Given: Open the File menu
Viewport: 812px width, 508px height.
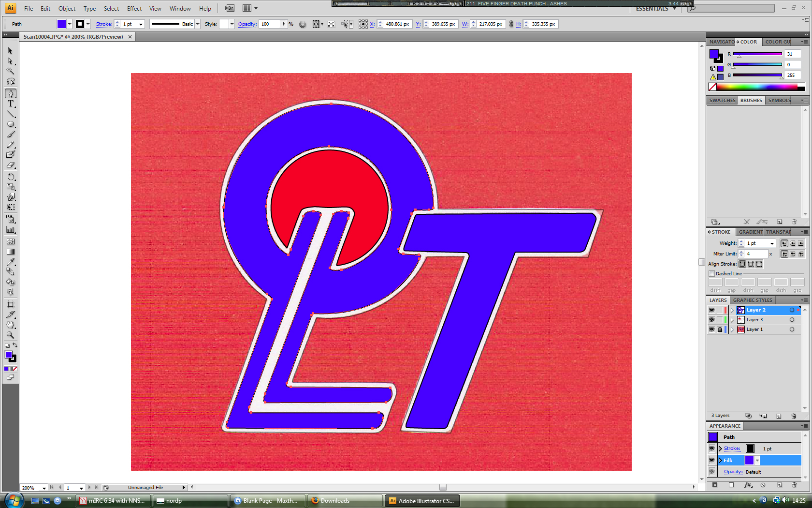Looking at the screenshot, I should click(x=29, y=9).
